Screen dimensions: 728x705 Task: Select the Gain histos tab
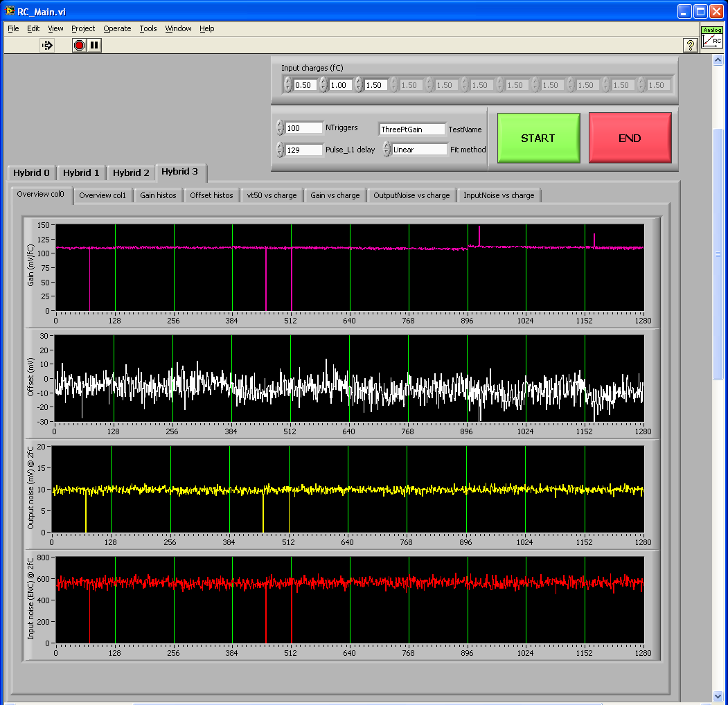pos(158,195)
